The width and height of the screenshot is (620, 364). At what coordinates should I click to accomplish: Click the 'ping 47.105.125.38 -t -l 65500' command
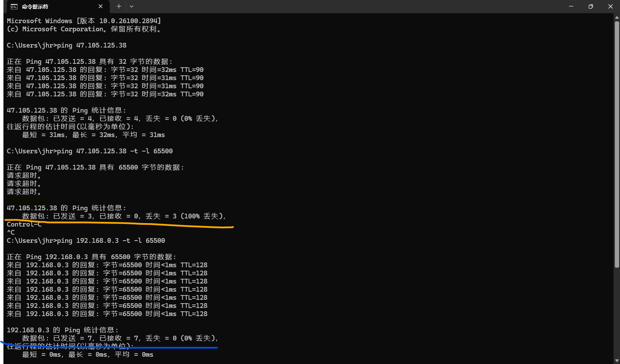click(114, 151)
